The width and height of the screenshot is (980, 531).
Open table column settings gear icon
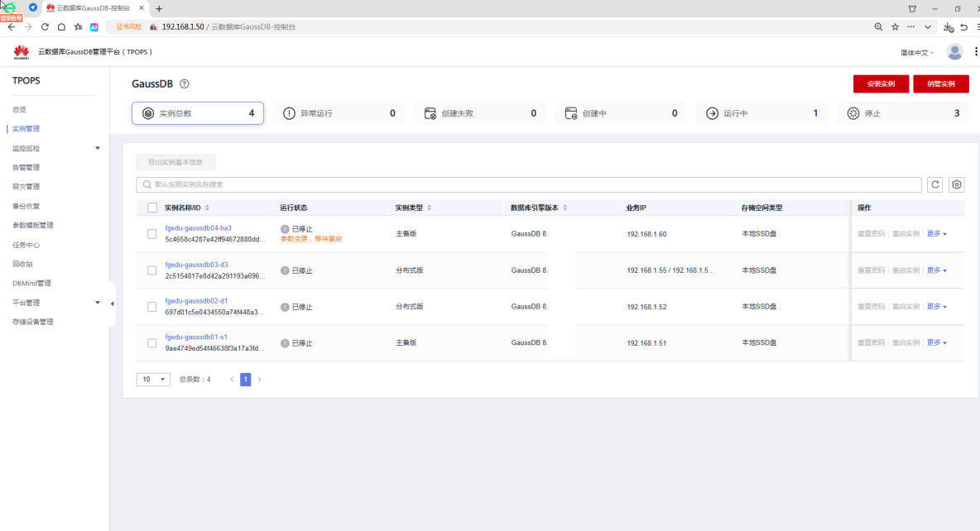pos(957,184)
